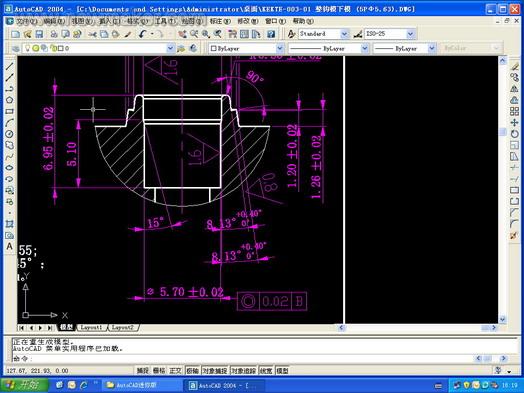The image size is (524, 393).
Task: Select the Ellipse draw tool
Action: pos(9,167)
